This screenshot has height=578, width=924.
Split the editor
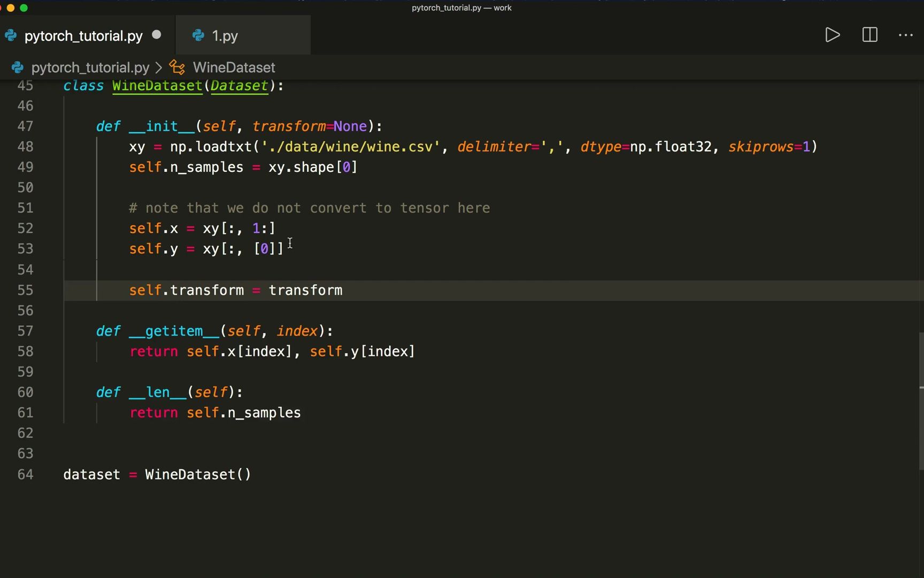point(869,35)
